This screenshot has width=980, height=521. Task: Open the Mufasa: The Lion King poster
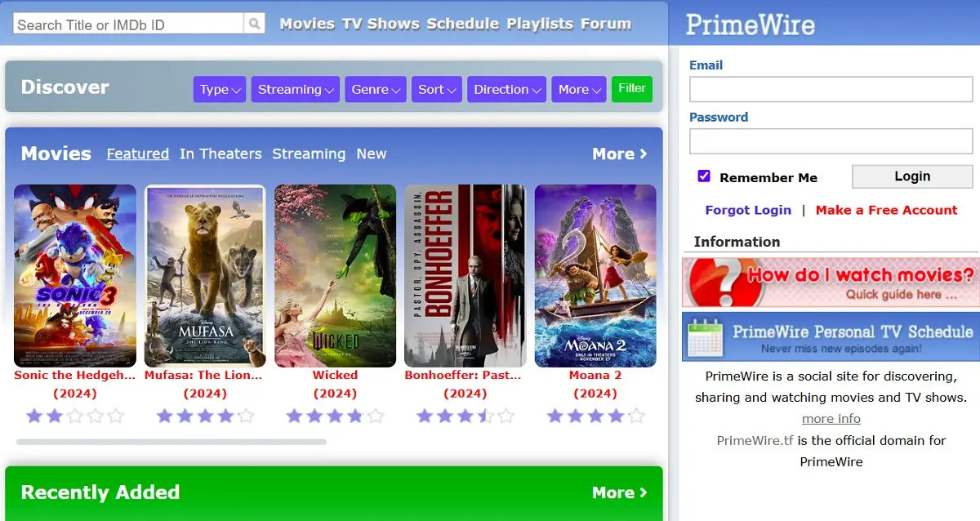[204, 276]
